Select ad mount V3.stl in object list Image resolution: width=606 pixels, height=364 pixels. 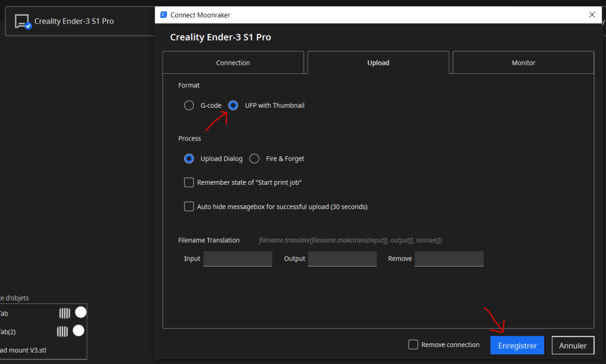pyautogui.click(x=23, y=350)
